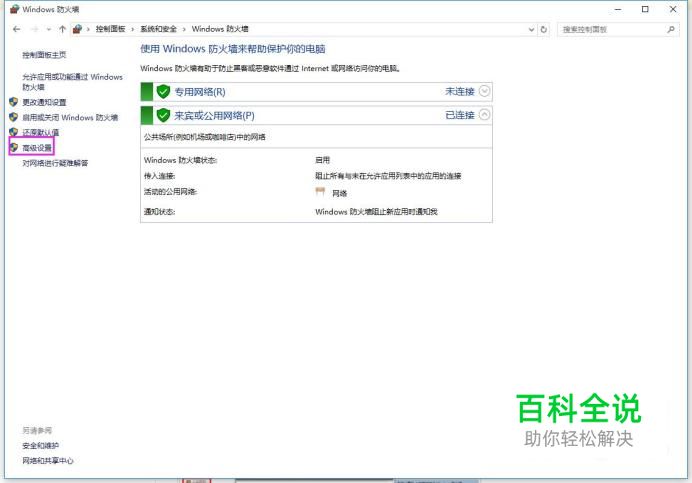The image size is (692, 483).
Task: Click green shield icon for 专用网络
Action: pos(163,91)
